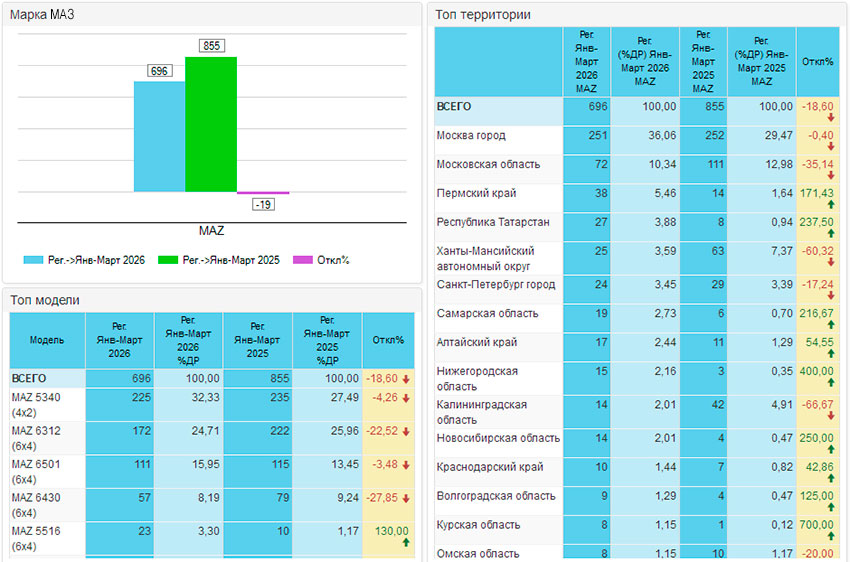Click red down arrow in Калининградская область row
Image resolution: width=850 pixels, height=562 pixels.
pyautogui.click(x=829, y=418)
